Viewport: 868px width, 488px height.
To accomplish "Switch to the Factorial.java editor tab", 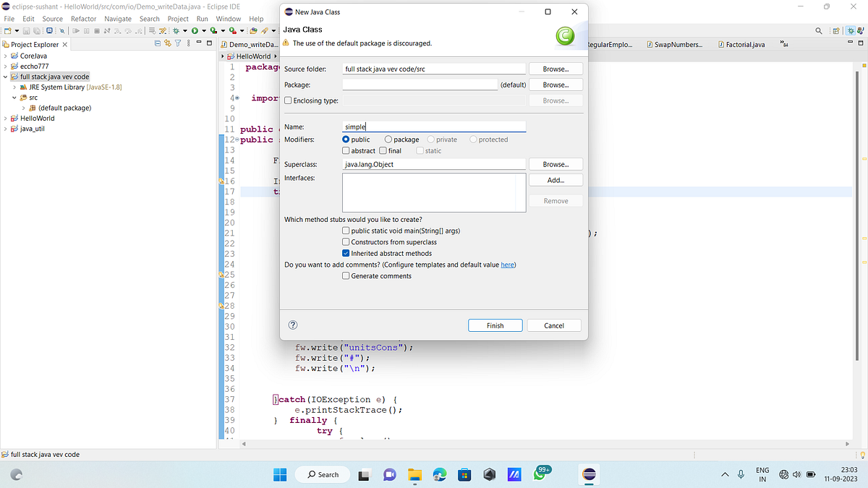I will 742,45.
